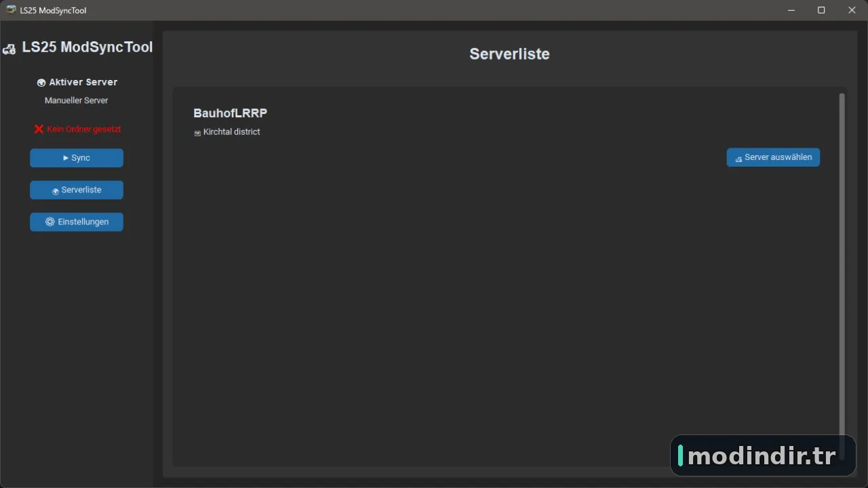Click the globe icon next to Aktiver Server

[41, 83]
